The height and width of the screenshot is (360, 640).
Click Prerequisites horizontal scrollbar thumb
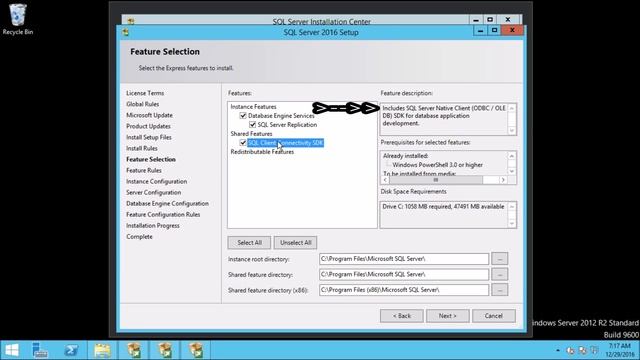436,180
